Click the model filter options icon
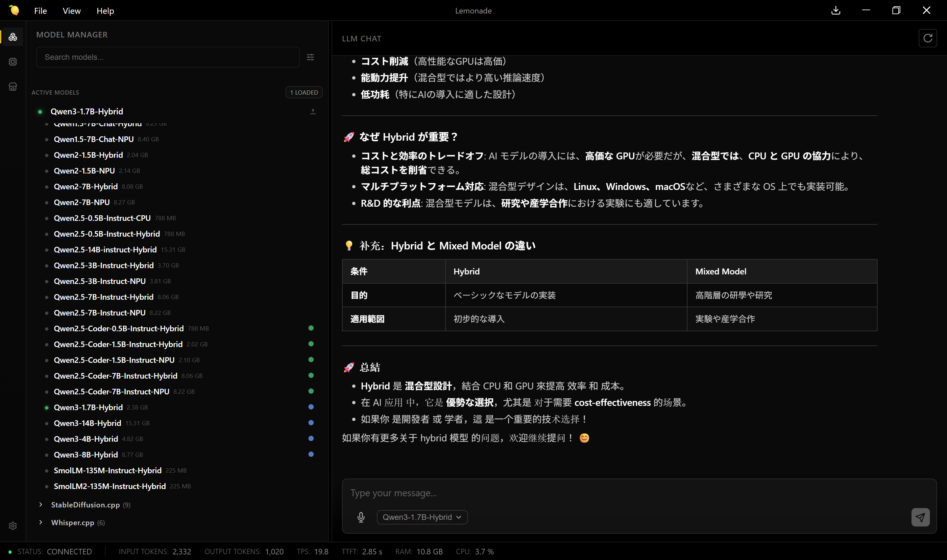Screen dimensions: 947x560 pos(310,58)
